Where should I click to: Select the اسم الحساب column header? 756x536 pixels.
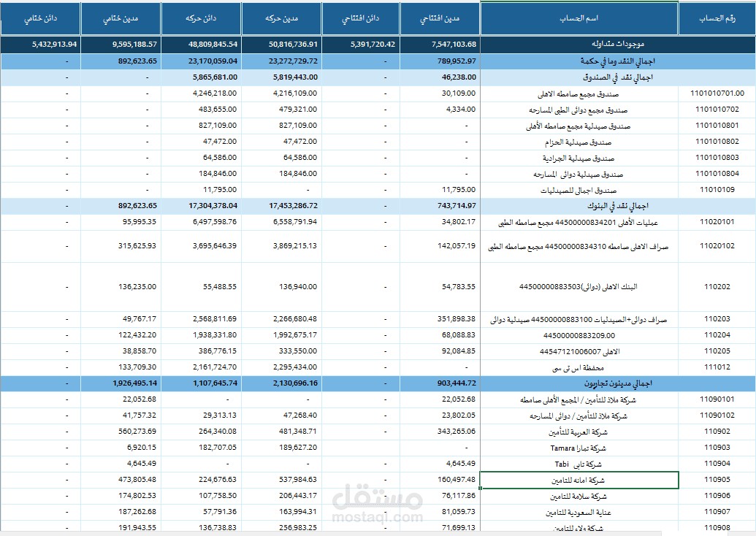pos(579,18)
